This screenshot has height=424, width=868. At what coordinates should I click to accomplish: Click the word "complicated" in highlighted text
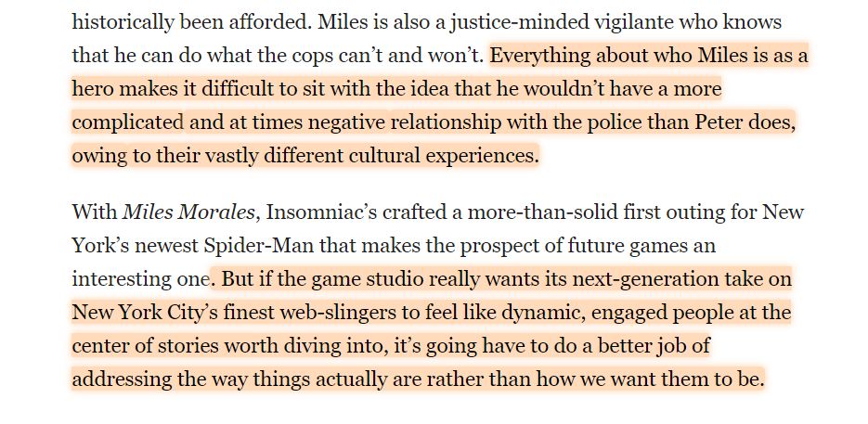click(x=128, y=122)
